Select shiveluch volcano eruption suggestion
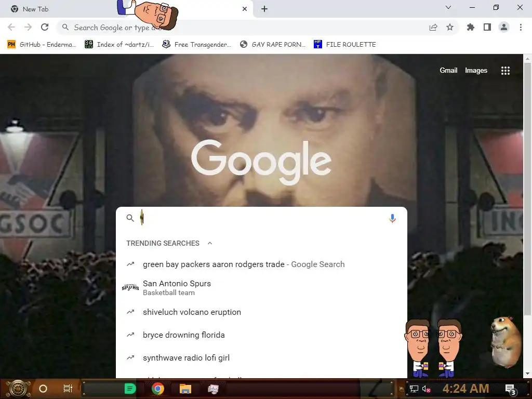This screenshot has width=532, height=399. pos(261,312)
